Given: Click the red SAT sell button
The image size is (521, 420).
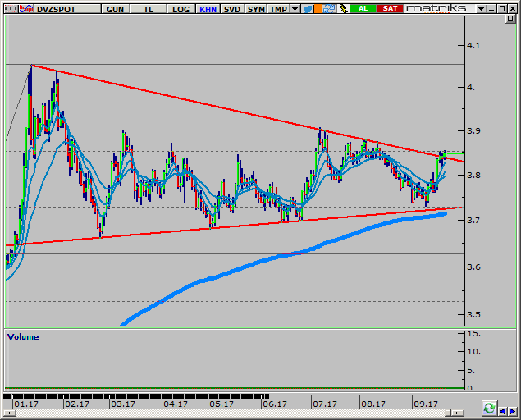Looking at the screenshot, I should coord(390,9).
